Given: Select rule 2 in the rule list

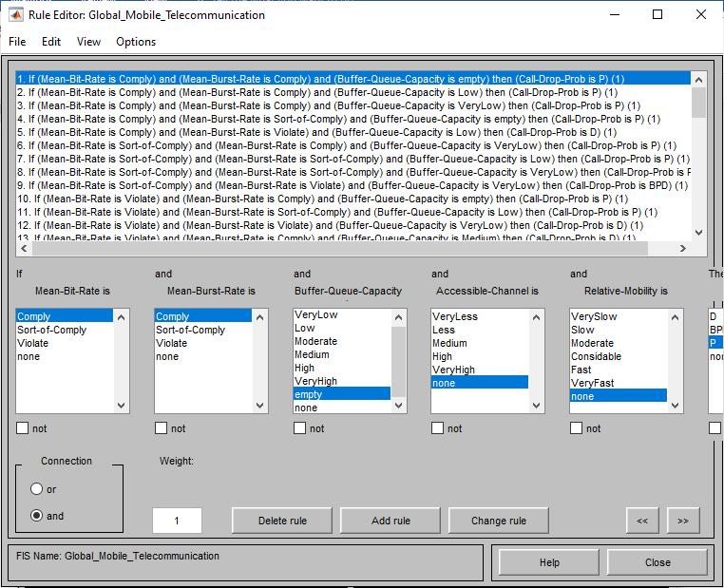Looking at the screenshot, I should [353, 92].
